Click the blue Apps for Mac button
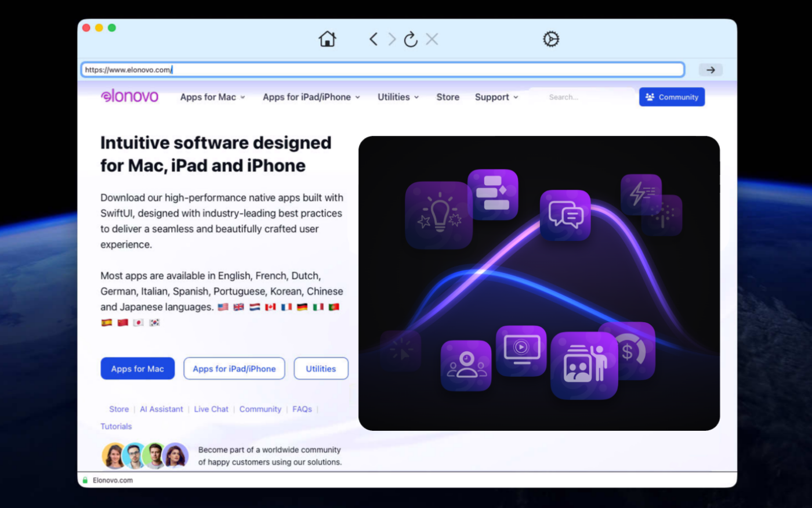The width and height of the screenshot is (812, 508). click(137, 369)
